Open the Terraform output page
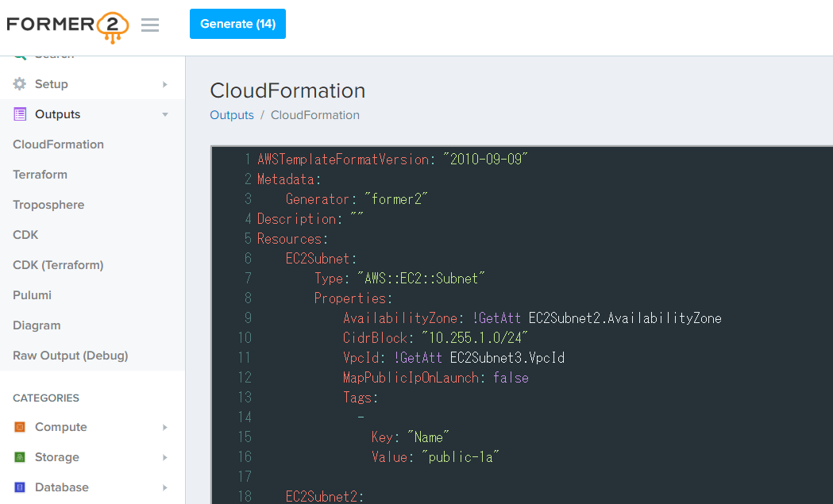Viewport: 833px width, 504px height. tap(40, 175)
